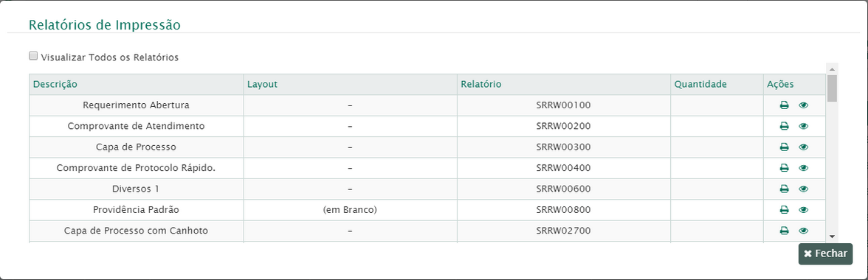Print Capa de Processo com Canhoto report
This screenshot has width=868, height=280.
[x=784, y=231]
